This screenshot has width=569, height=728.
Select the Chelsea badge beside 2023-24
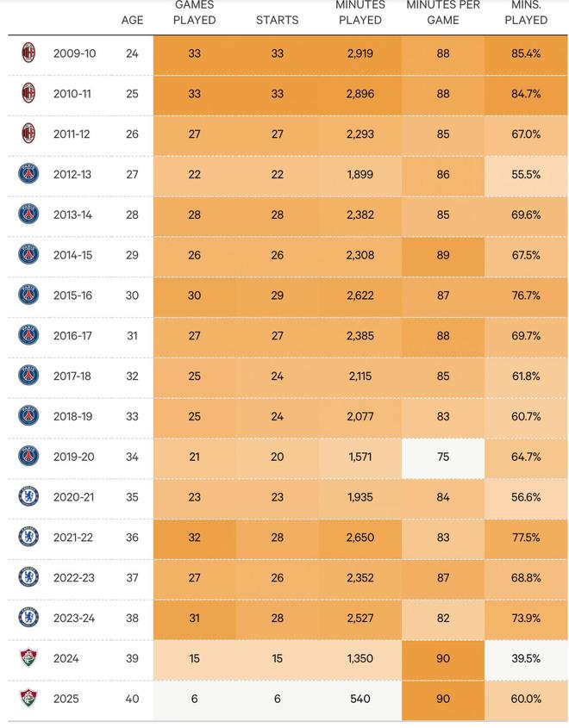click(28, 618)
